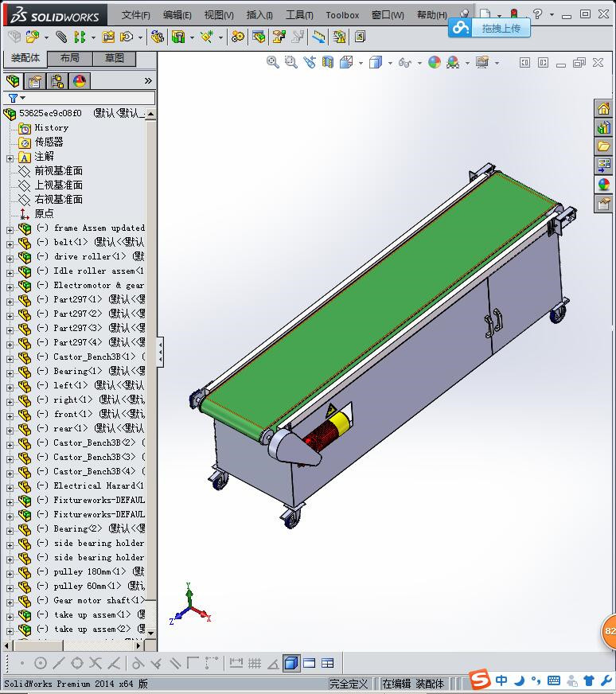616x694 pixels.
Task: Open the 文件(F) menu
Action: pos(136,15)
